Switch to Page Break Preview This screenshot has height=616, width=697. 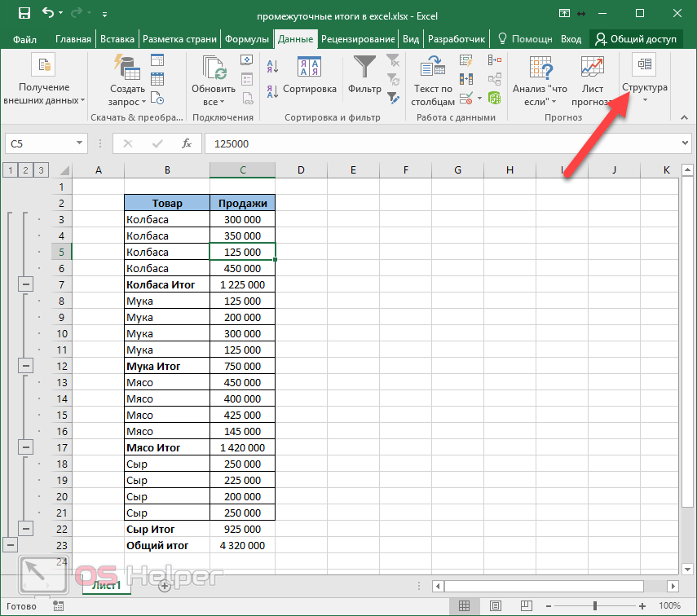[x=526, y=605]
